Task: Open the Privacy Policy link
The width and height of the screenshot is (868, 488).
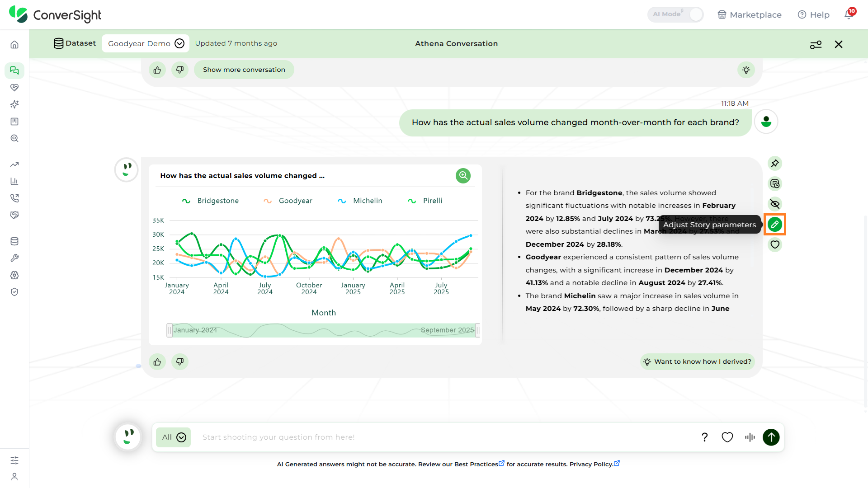Action: 594,464
